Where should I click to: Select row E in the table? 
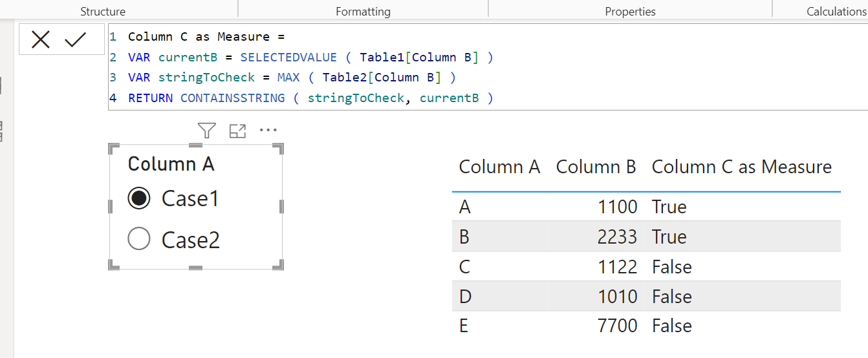point(646,326)
